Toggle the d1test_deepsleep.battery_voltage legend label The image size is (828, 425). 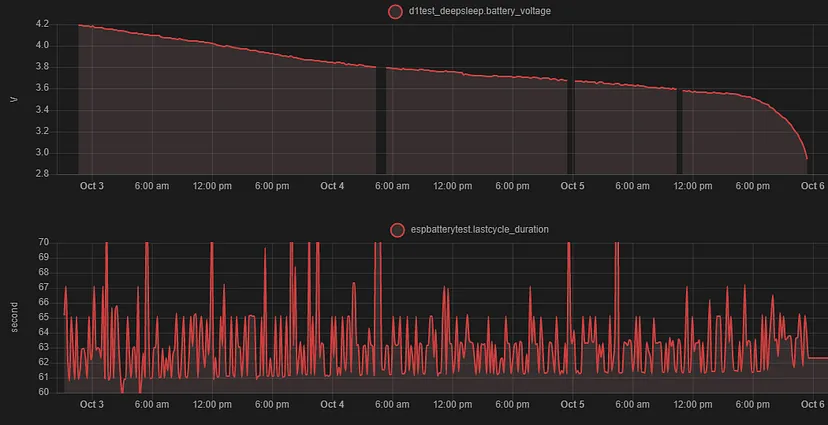tap(479, 11)
